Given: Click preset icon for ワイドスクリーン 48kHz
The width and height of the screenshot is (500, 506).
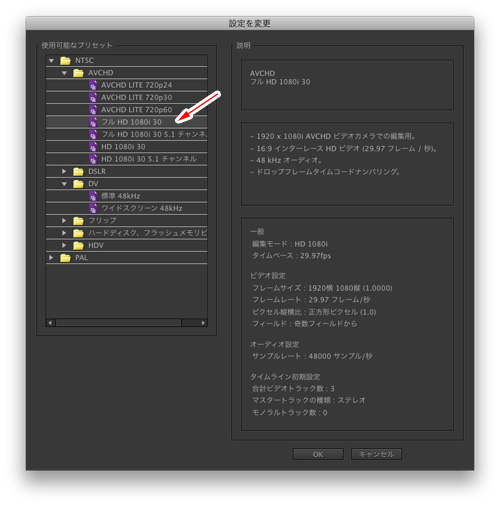Looking at the screenshot, I should point(93,209).
